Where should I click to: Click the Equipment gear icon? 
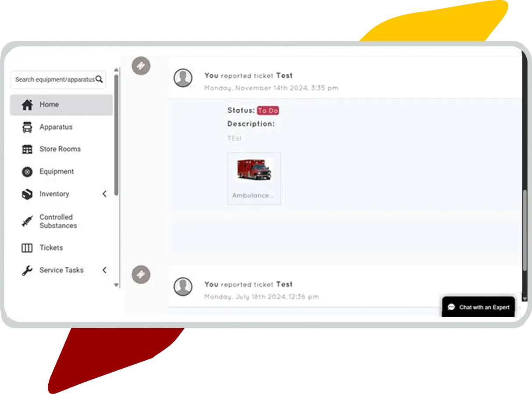tap(27, 172)
